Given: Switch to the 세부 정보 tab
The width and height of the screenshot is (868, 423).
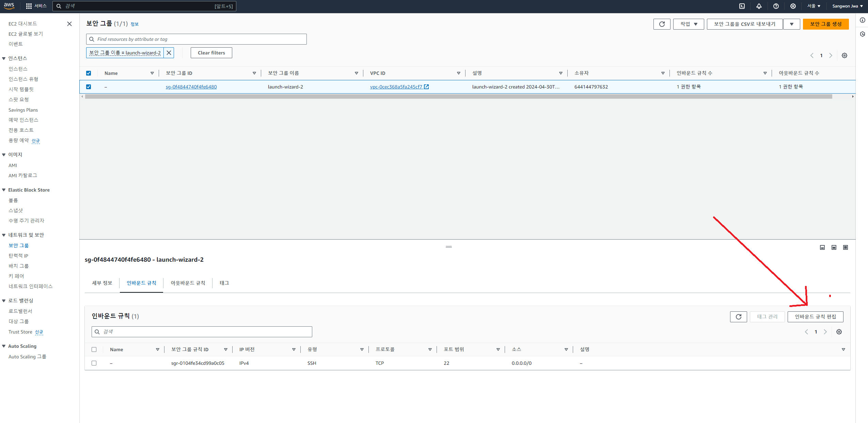Looking at the screenshot, I should click(102, 283).
